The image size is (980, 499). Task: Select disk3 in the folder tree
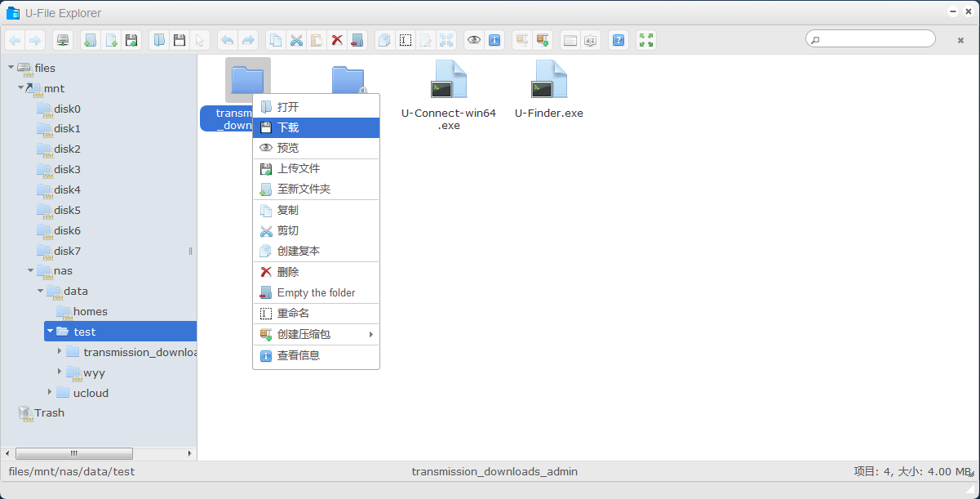67,169
